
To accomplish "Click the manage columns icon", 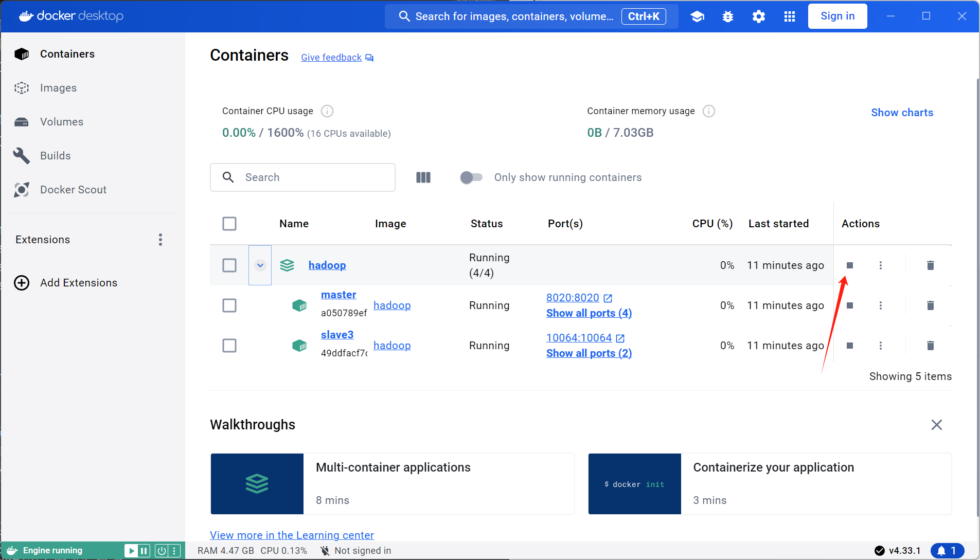I will click(x=423, y=177).
